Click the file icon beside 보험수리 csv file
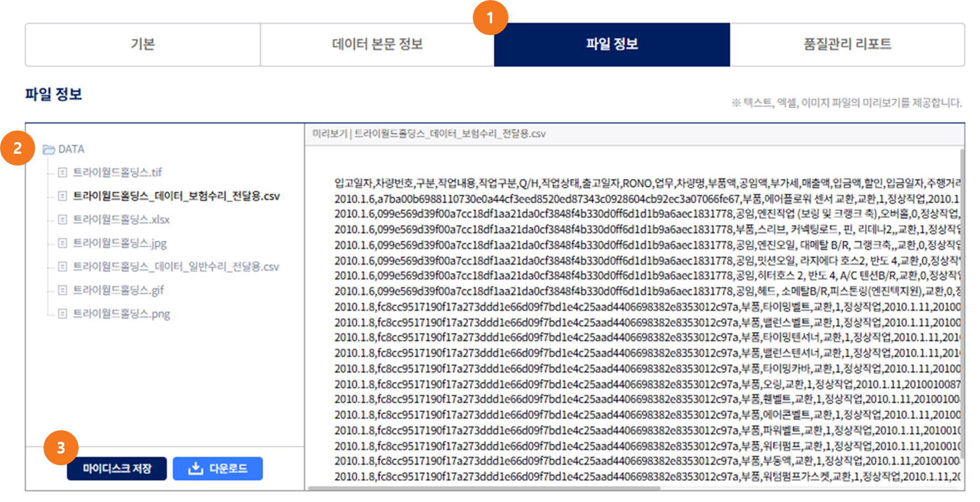 pos(62,196)
